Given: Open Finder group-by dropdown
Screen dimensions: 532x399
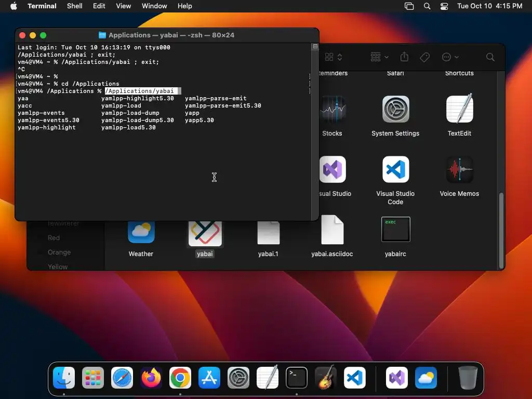Looking at the screenshot, I should tap(379, 57).
